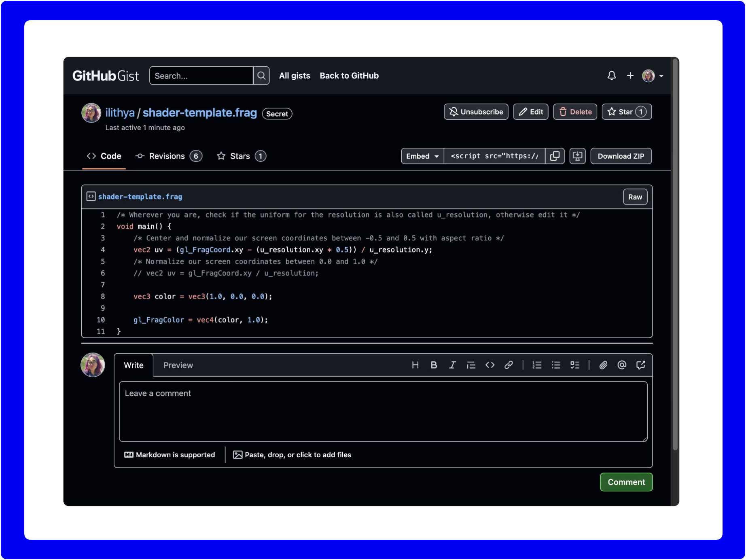The width and height of the screenshot is (746, 560).
Task: Click the Stars count badge 1
Action: pyautogui.click(x=261, y=156)
